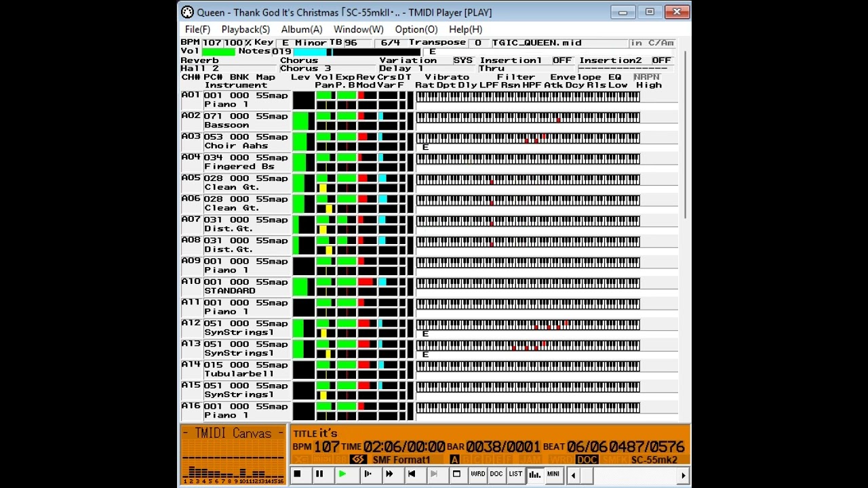
Task: Change the Insertion1 type Thru
Action: pyautogui.click(x=527, y=68)
